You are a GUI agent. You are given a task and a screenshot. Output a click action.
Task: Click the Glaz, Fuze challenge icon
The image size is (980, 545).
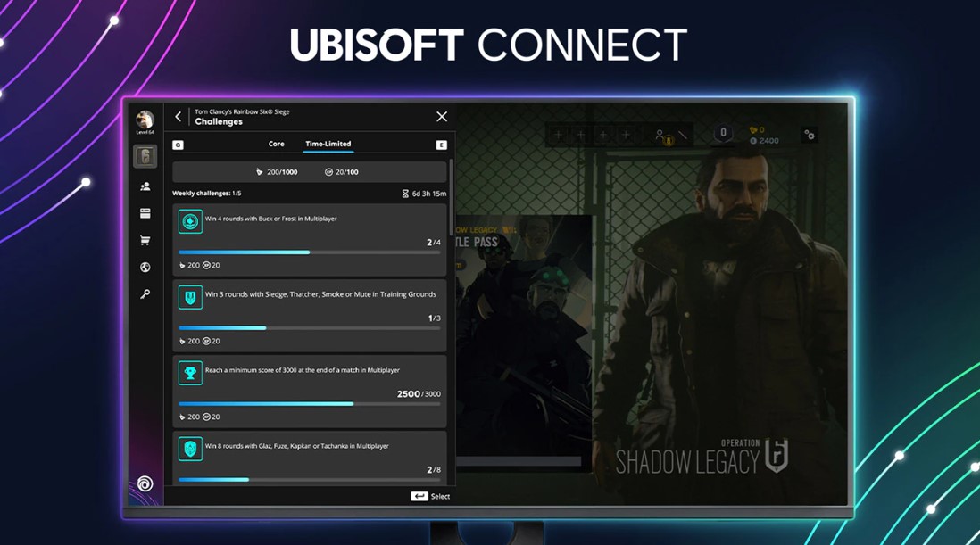tap(191, 449)
